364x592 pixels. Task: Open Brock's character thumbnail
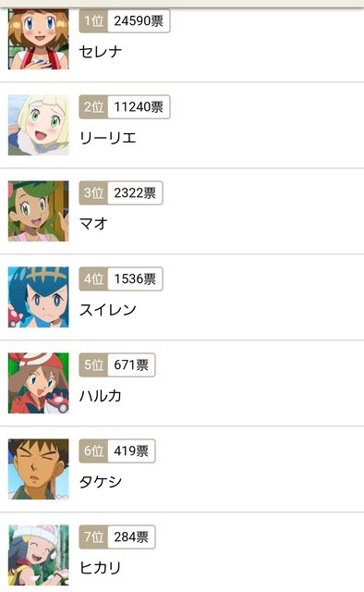click(x=39, y=469)
